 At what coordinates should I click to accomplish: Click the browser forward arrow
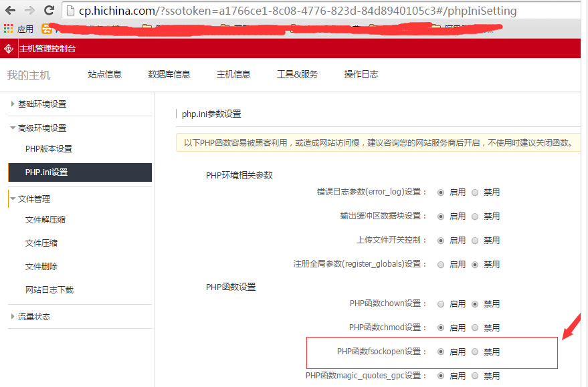click(29, 10)
